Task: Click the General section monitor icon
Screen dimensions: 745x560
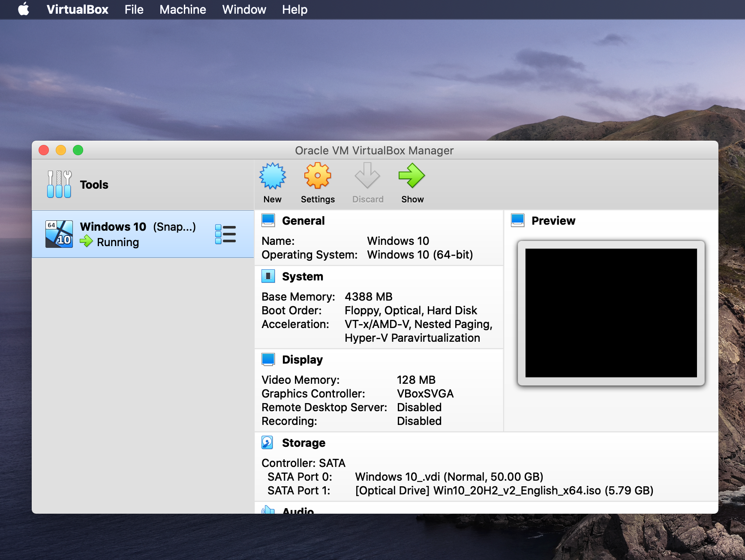Action: 268,220
